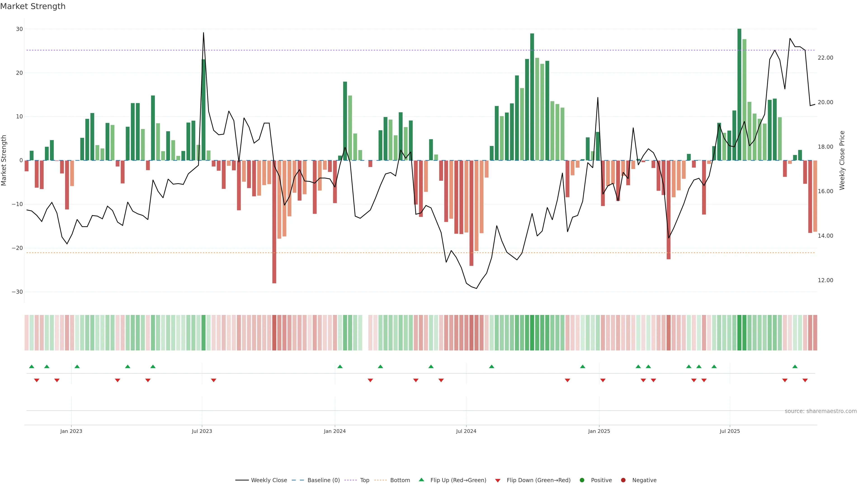This screenshot has width=868, height=488.
Task: Select the Jan 2025 x-axis label
Action: click(x=599, y=431)
